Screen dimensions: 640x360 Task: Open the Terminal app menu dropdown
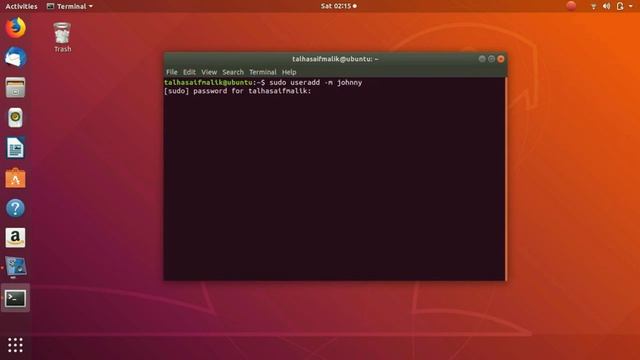pyautogui.click(x=70, y=6)
